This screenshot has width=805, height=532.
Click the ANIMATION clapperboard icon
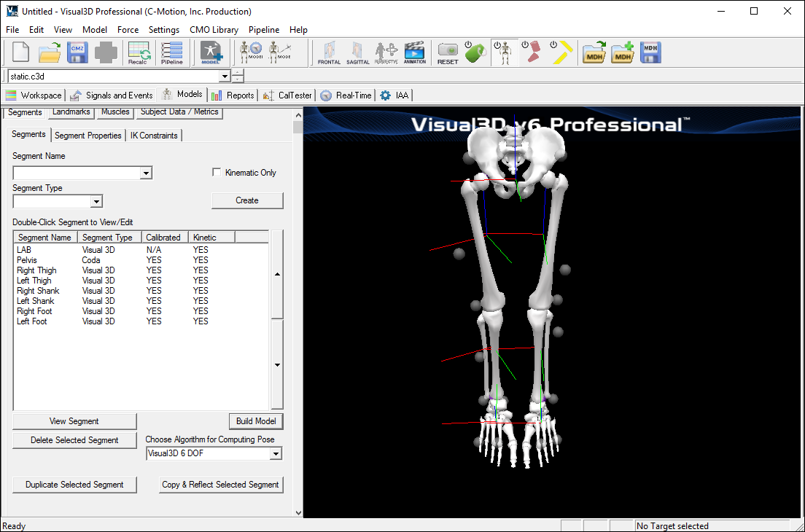[415, 53]
